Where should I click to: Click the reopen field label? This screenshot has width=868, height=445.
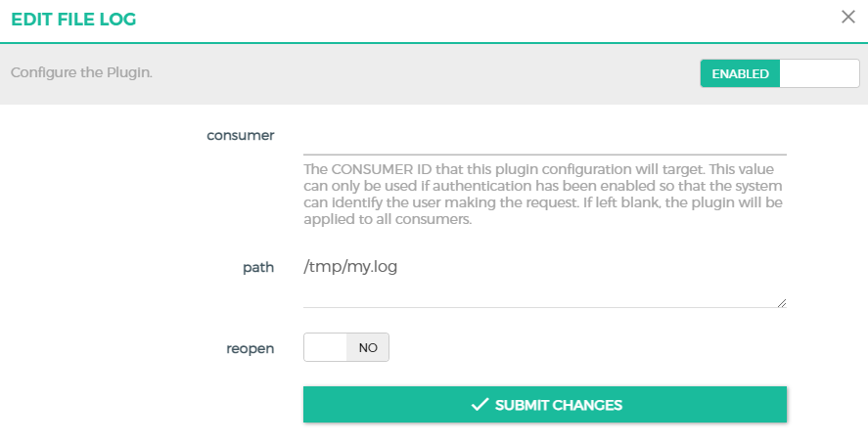coord(251,347)
